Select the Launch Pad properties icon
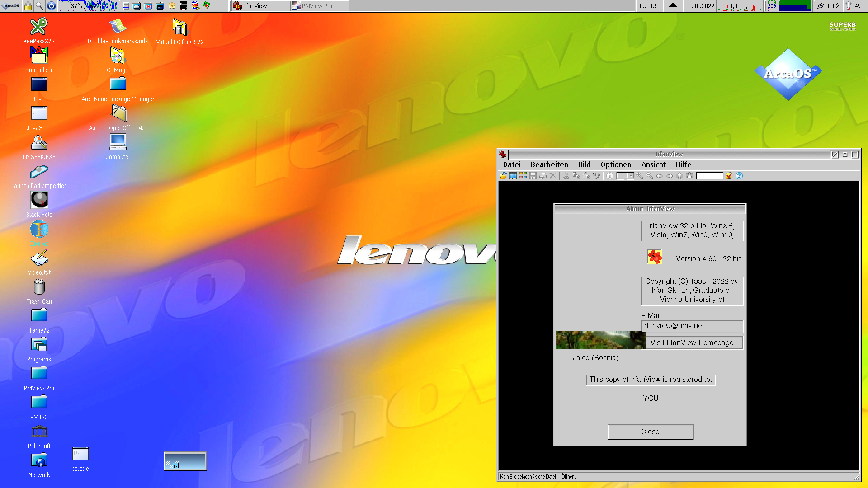868x488 pixels. 39,176
